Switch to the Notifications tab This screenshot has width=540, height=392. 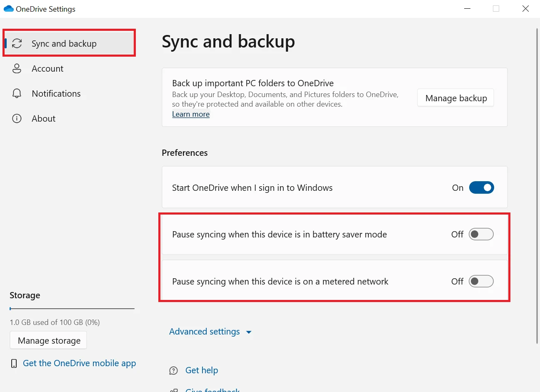pos(56,94)
